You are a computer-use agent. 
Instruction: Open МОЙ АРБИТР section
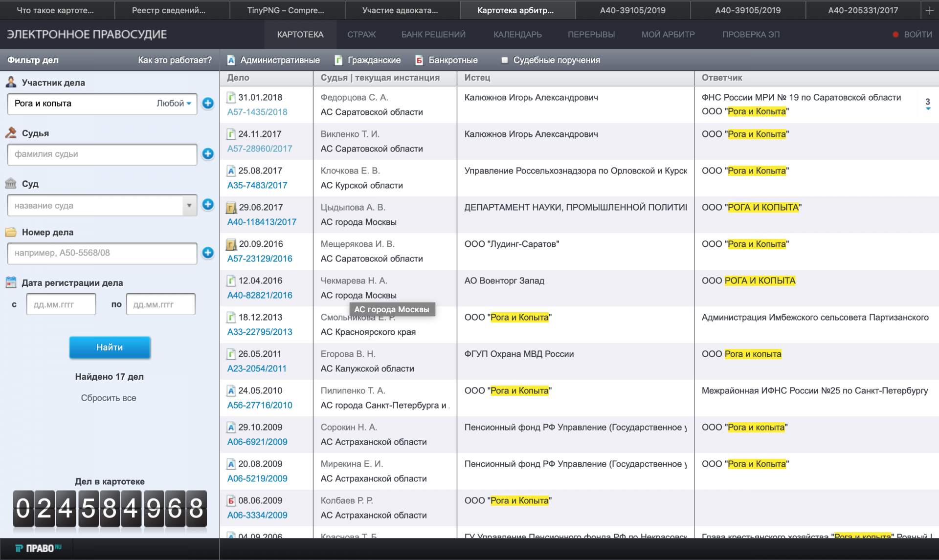click(668, 34)
